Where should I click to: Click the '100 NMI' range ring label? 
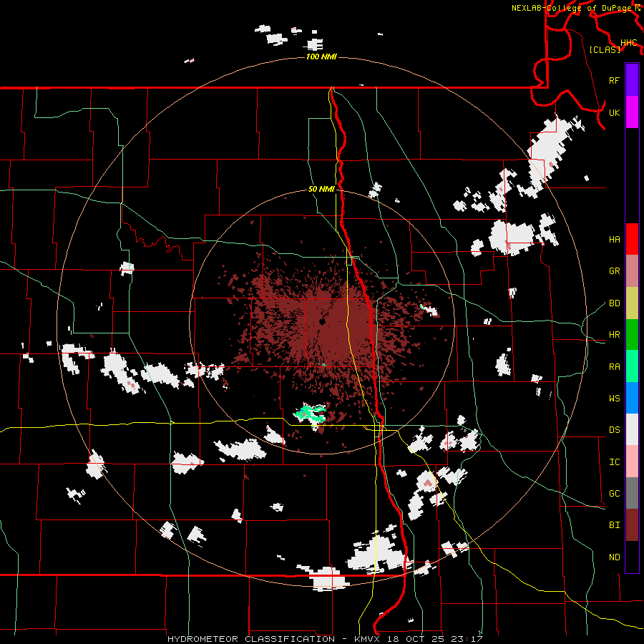[321, 57]
